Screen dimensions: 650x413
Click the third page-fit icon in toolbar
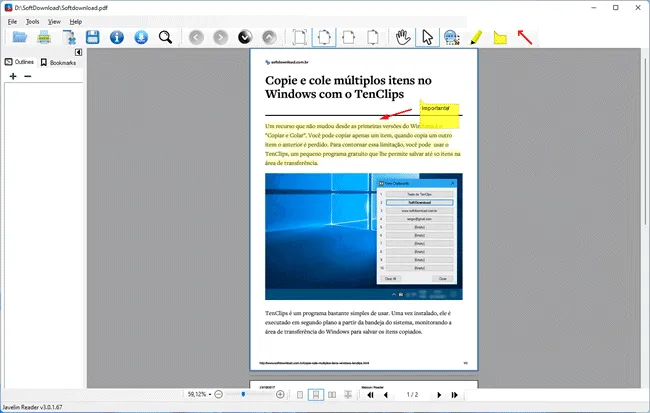(349, 37)
